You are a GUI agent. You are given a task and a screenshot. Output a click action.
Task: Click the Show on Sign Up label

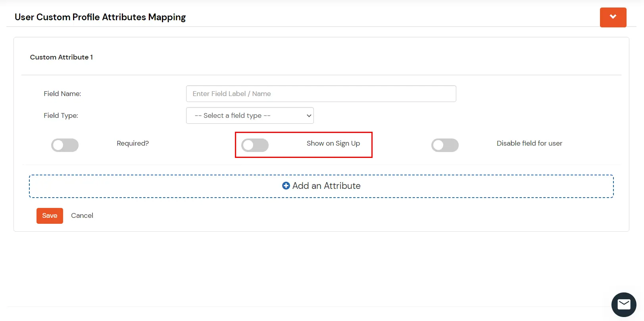tap(333, 143)
